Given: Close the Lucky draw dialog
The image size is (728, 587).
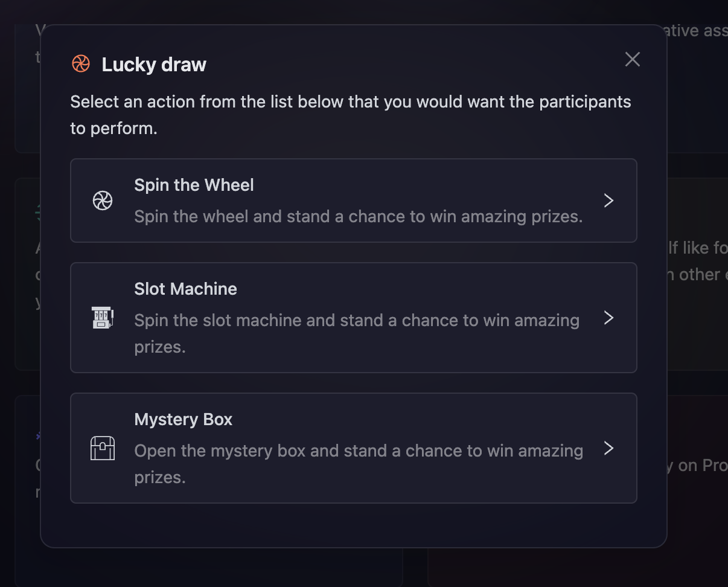Looking at the screenshot, I should point(632,59).
